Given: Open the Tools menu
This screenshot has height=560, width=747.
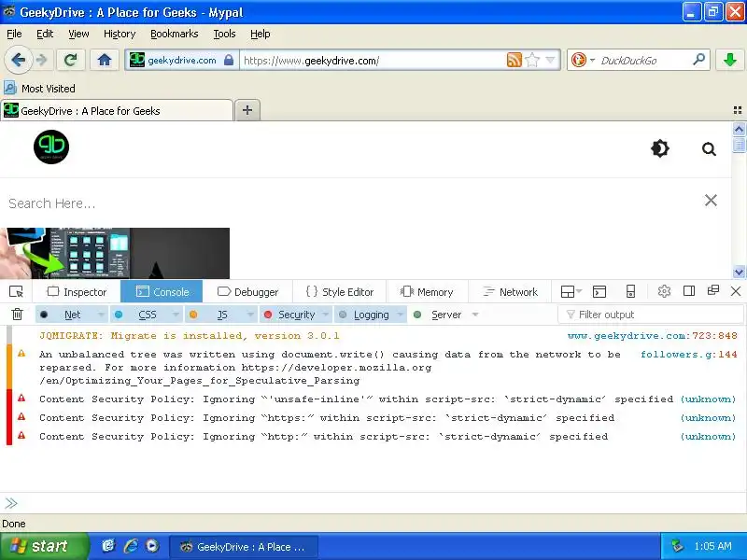Looking at the screenshot, I should (224, 34).
